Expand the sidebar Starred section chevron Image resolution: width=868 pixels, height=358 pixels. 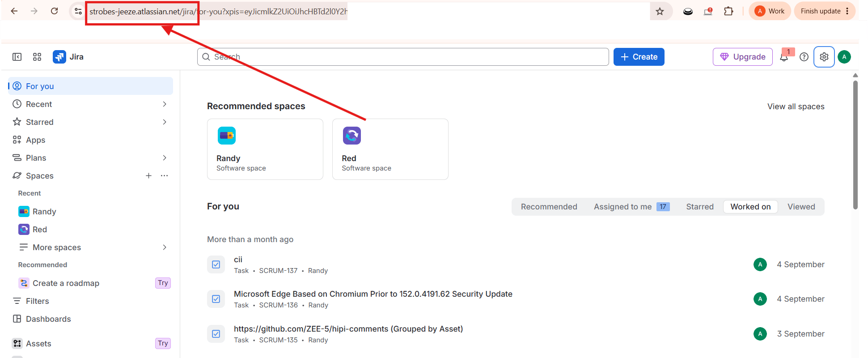pos(165,122)
